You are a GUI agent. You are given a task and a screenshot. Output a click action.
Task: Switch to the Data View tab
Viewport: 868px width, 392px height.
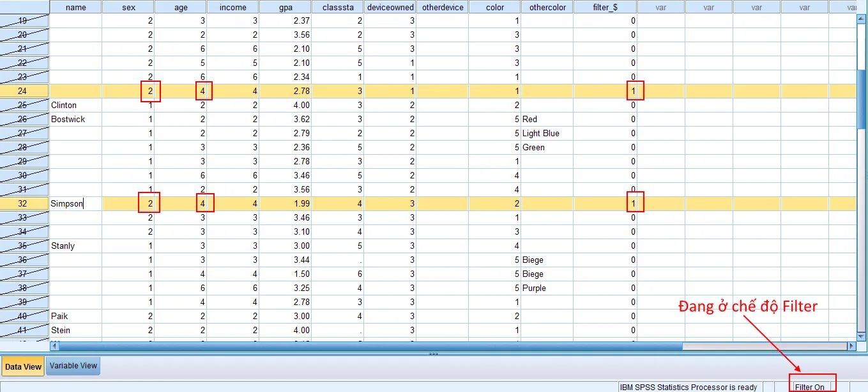pyautogui.click(x=23, y=366)
